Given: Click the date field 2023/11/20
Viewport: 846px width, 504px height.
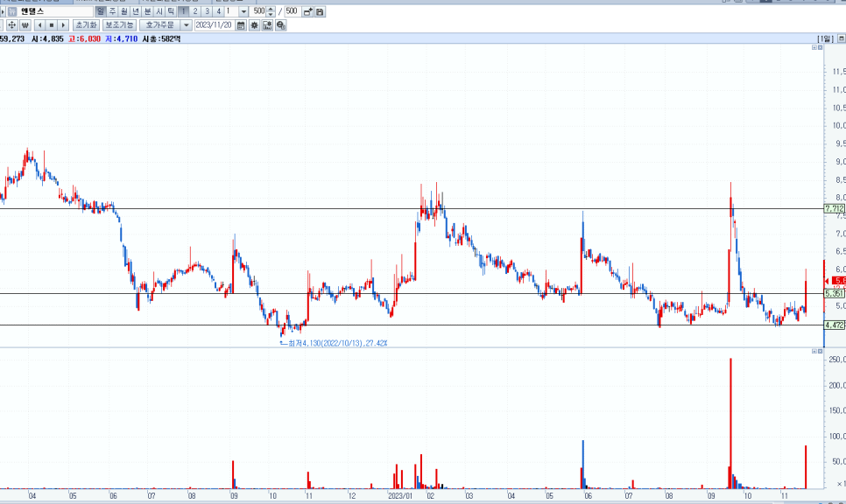Looking at the screenshot, I should click(x=215, y=25).
